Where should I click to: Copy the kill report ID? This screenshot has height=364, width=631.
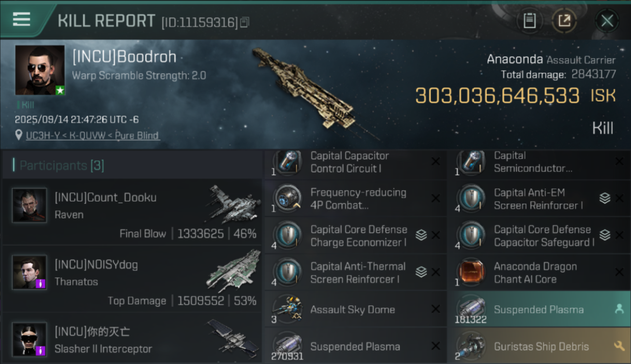245,22
